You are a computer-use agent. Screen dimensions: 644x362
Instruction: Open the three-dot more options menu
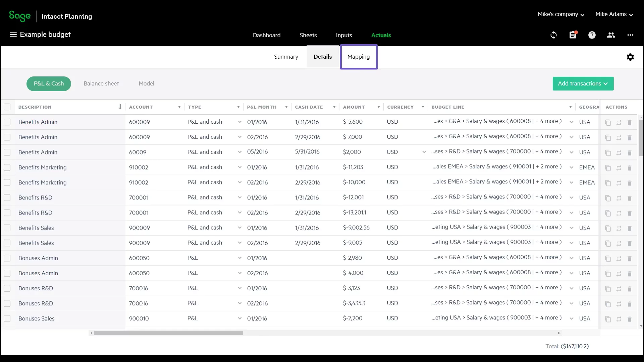coord(630,35)
